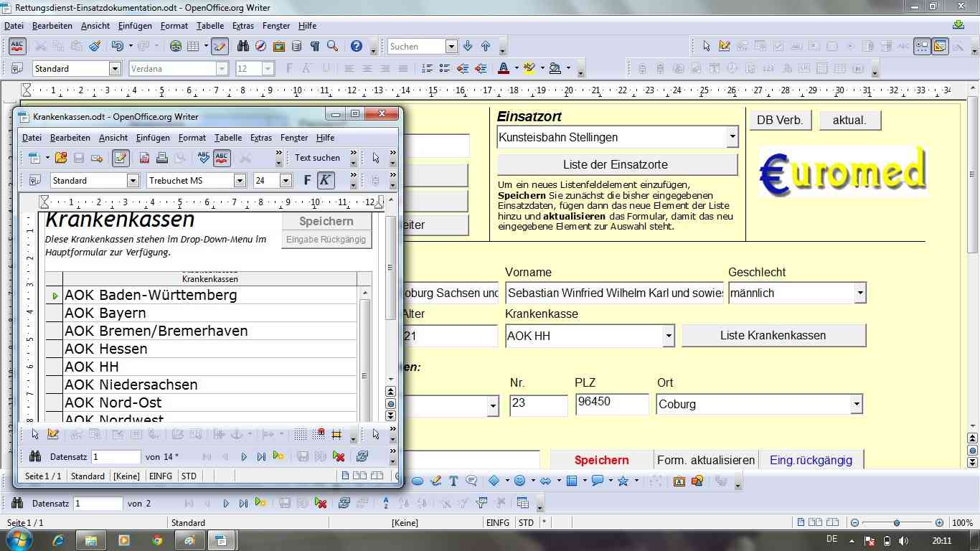Open the AutoSpellcheck ABC icon in Krankenkassen toolbar
The width and height of the screenshot is (980, 551).
(222, 157)
